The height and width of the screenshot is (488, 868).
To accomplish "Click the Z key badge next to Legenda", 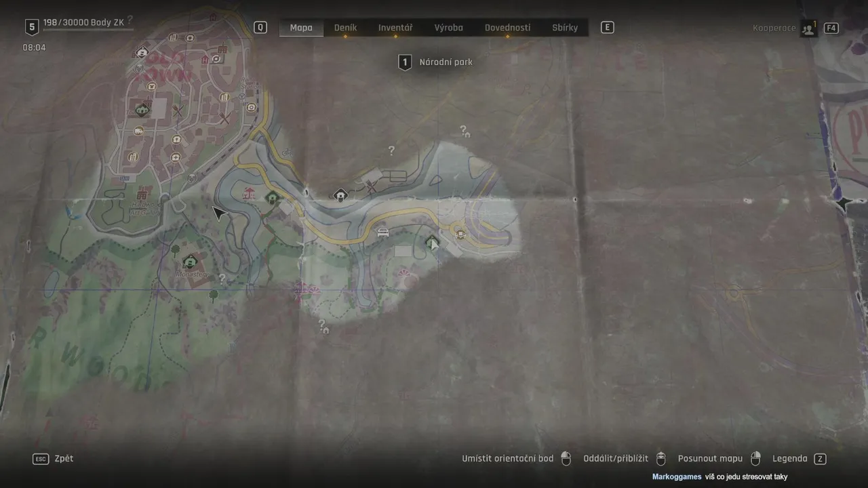I will point(820,459).
